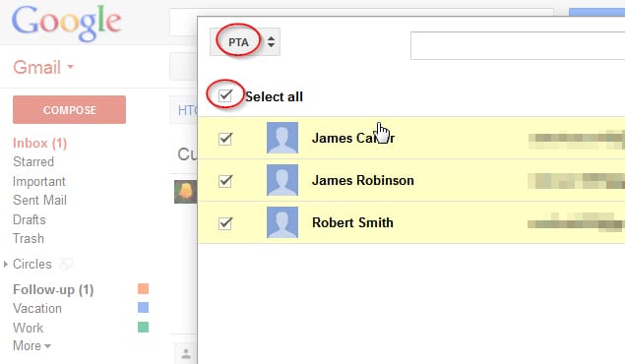The width and height of the screenshot is (625, 364).
Task: Click the COMPOSE button
Action: pyautogui.click(x=69, y=109)
